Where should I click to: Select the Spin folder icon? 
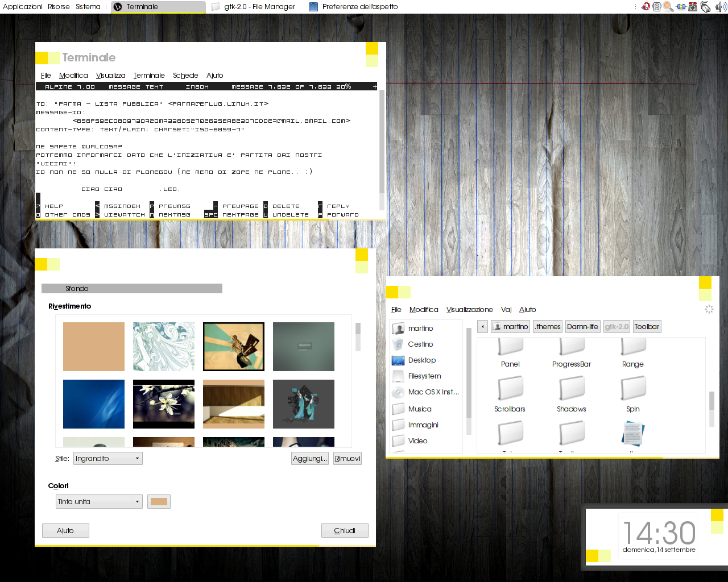[x=633, y=389]
